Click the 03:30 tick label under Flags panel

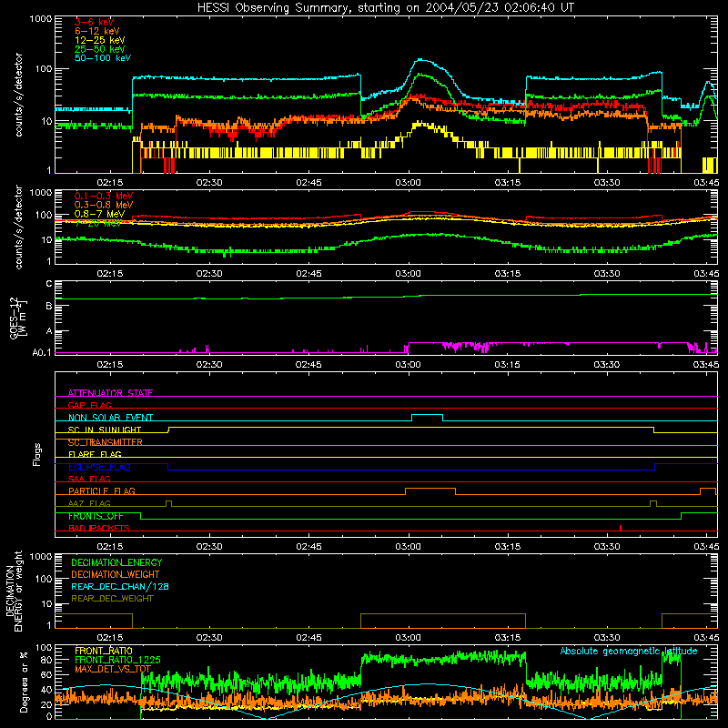pos(607,547)
